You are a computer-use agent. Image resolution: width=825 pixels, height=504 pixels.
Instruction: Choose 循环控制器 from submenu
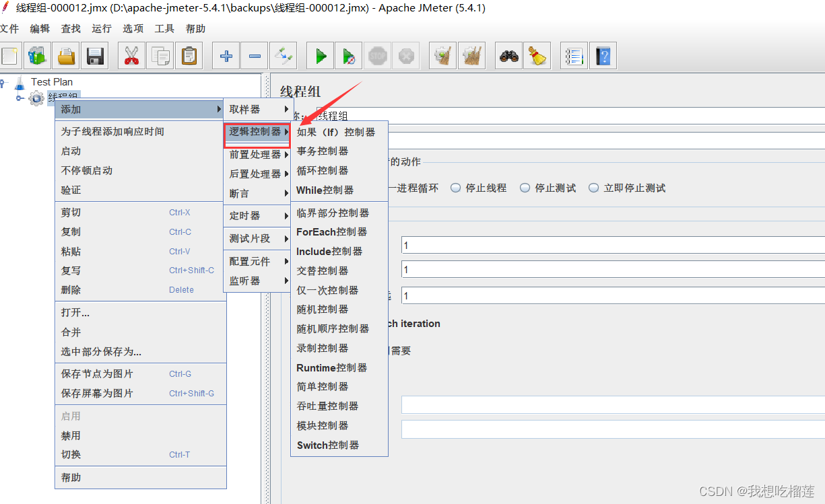[x=339, y=170]
